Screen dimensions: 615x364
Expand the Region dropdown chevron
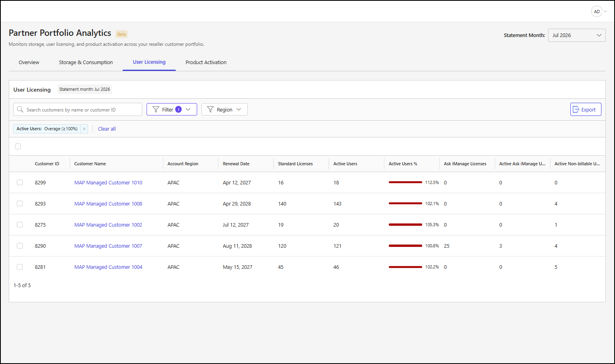click(x=239, y=110)
